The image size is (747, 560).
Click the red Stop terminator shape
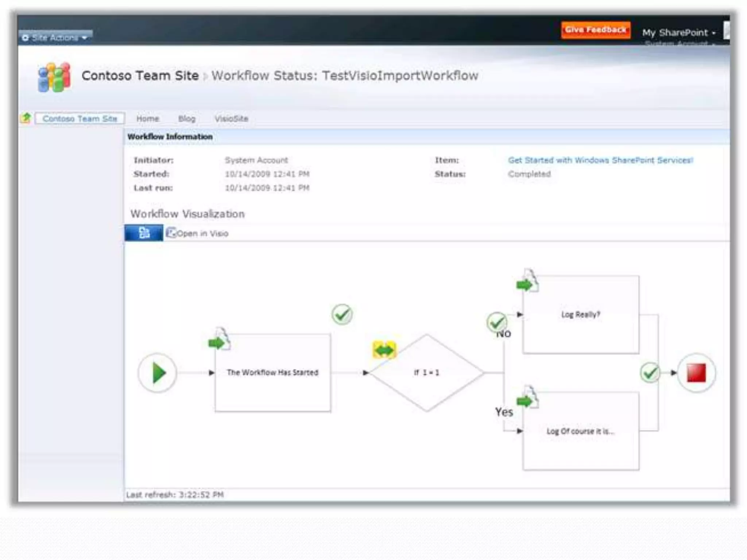[696, 373]
